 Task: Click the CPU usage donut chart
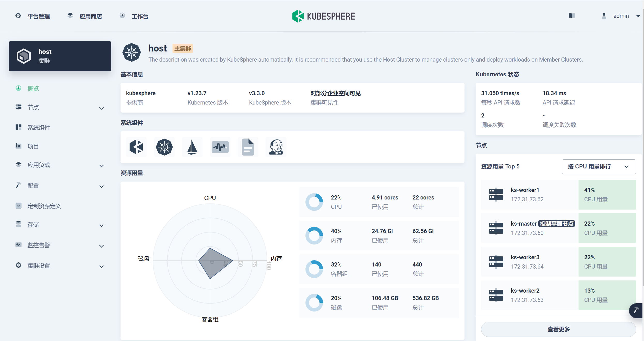(314, 202)
